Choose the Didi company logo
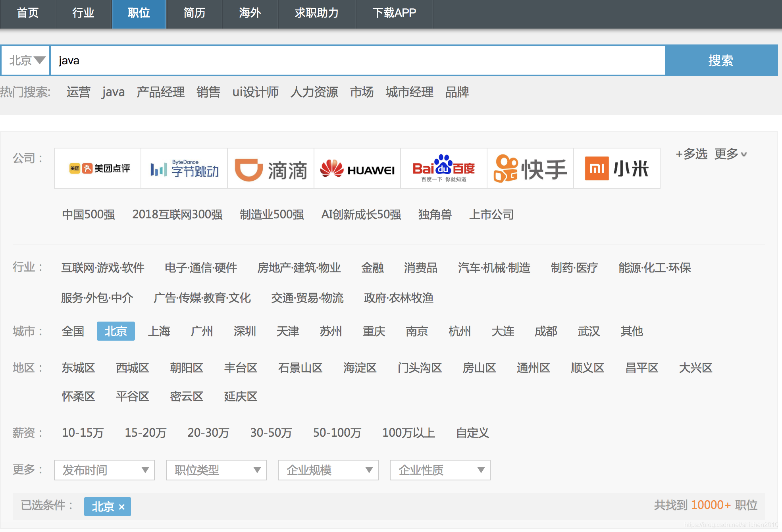The width and height of the screenshot is (782, 532). point(271,168)
